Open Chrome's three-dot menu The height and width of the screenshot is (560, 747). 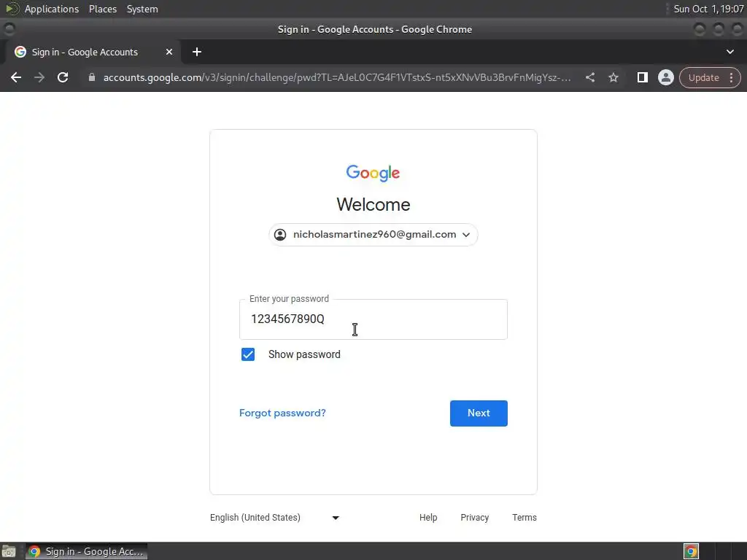731,77
